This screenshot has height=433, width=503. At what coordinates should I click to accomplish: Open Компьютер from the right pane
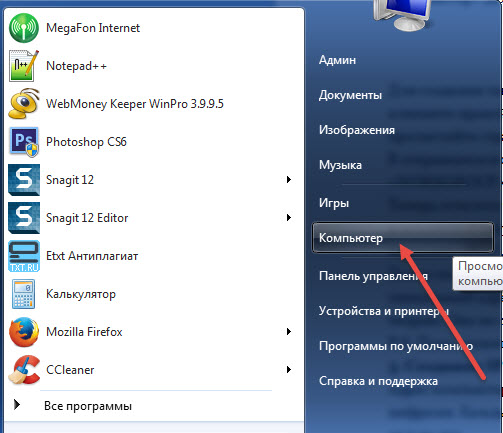tap(403, 238)
